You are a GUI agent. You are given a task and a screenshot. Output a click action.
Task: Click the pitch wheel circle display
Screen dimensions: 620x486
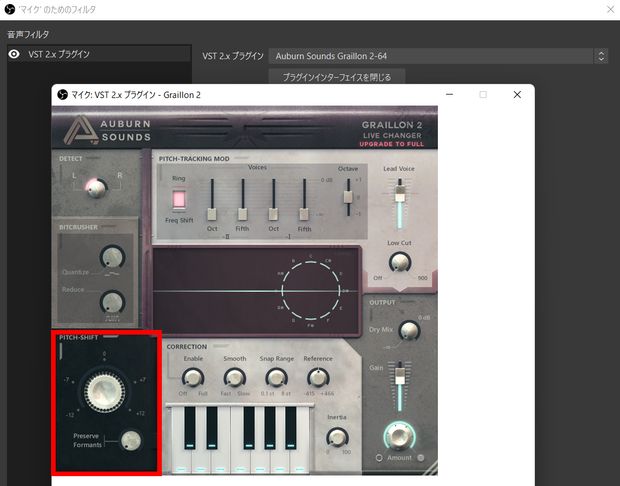311,290
